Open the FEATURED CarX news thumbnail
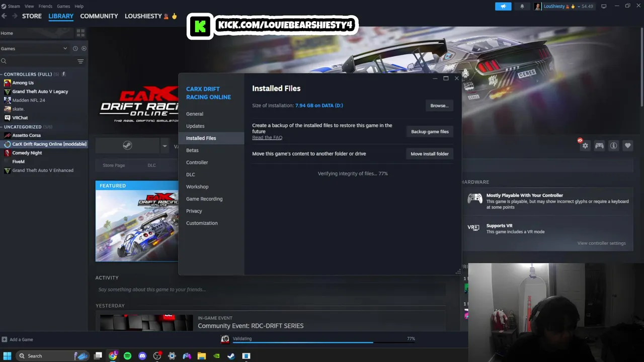 pyautogui.click(x=137, y=221)
